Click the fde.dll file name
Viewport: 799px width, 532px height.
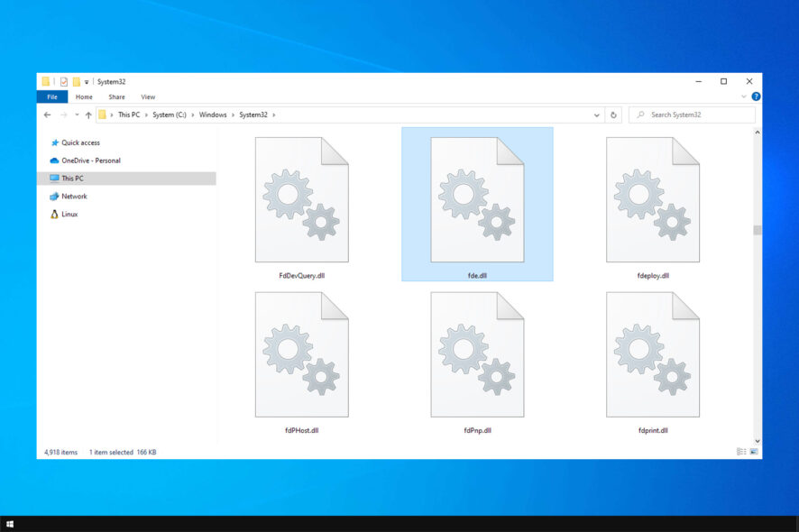(477, 276)
